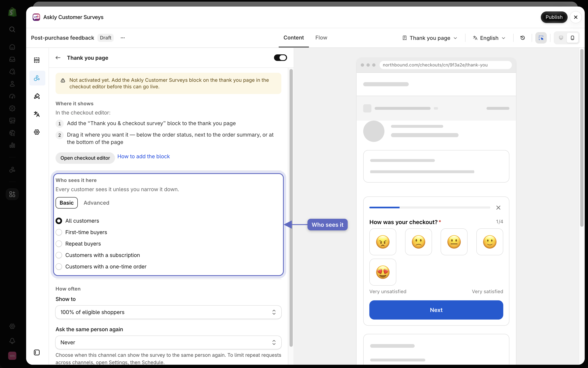
Task: Select Repeat buyers option
Action: click(x=59, y=244)
